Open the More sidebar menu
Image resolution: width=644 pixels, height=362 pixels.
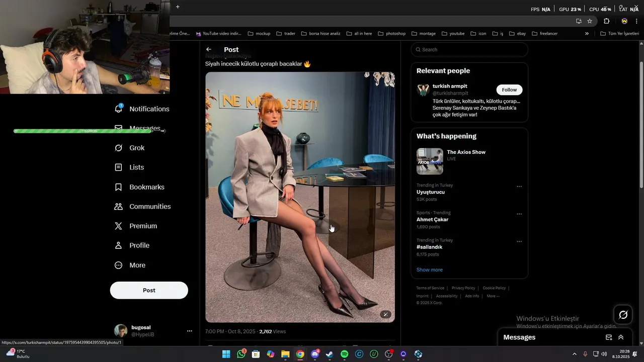click(x=130, y=265)
